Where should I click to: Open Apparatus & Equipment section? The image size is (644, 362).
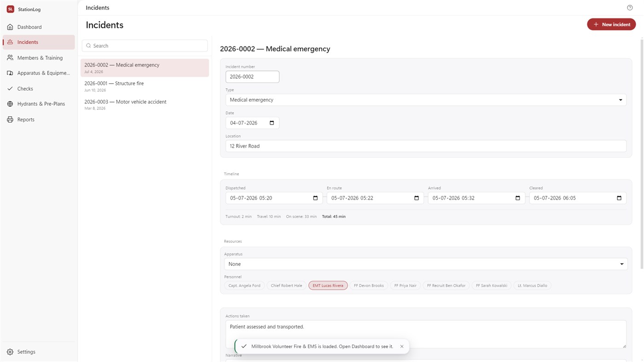click(x=39, y=73)
